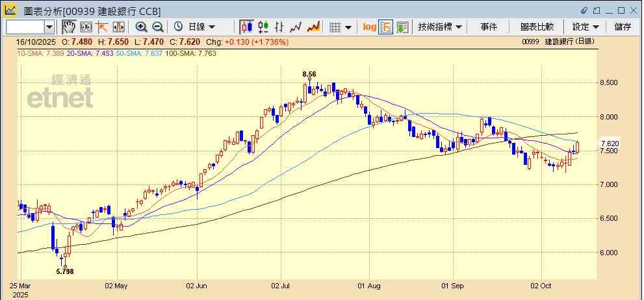644x300 pixels.
Task: Click the zoom in magnifier
Action: 141,27
